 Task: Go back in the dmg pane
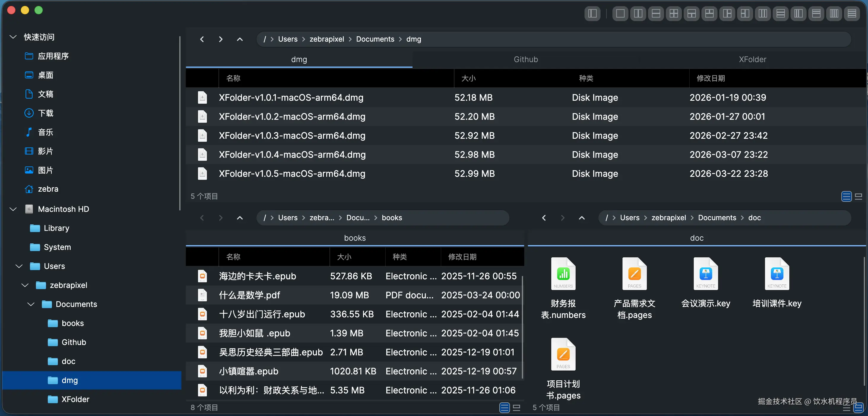pos(202,39)
